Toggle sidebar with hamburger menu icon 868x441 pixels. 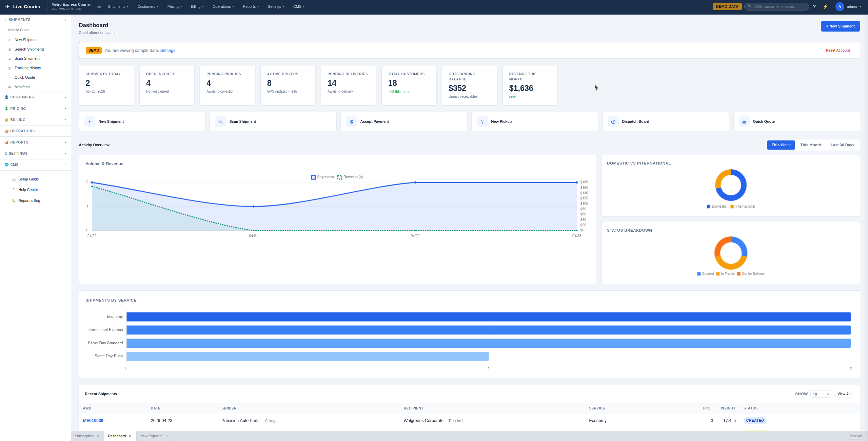[x=99, y=7]
